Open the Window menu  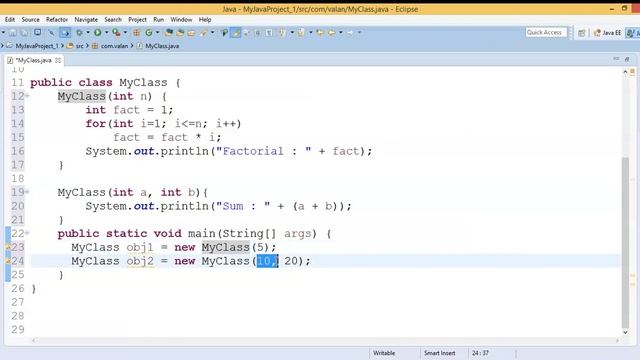click(x=181, y=20)
